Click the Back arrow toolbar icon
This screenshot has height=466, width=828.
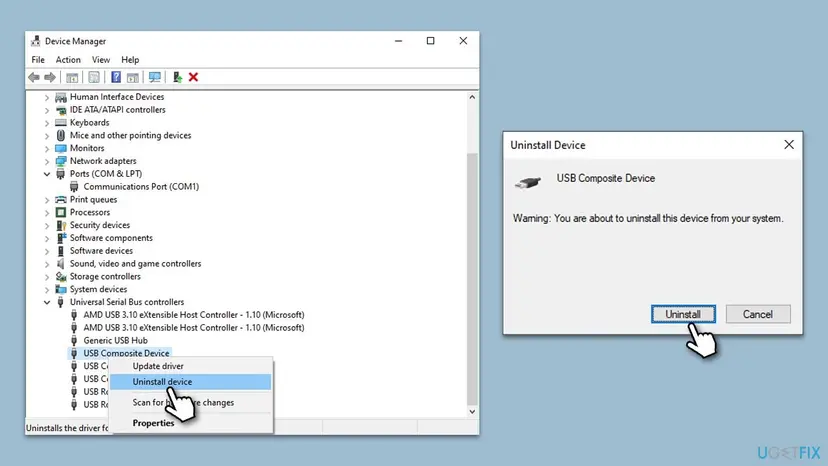pyautogui.click(x=34, y=78)
